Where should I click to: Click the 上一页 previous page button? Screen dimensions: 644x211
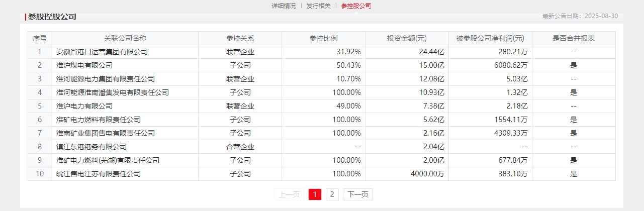pos(290,194)
